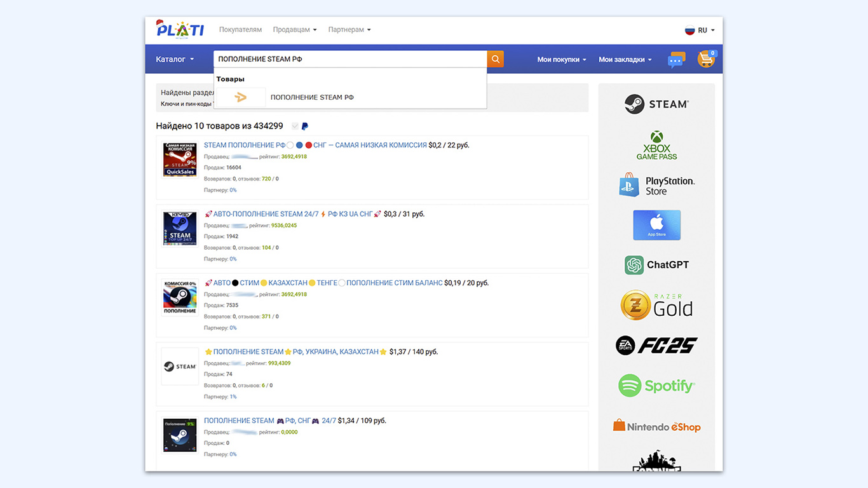Open the Мои покупки dropdown
868x488 pixels.
(562, 60)
